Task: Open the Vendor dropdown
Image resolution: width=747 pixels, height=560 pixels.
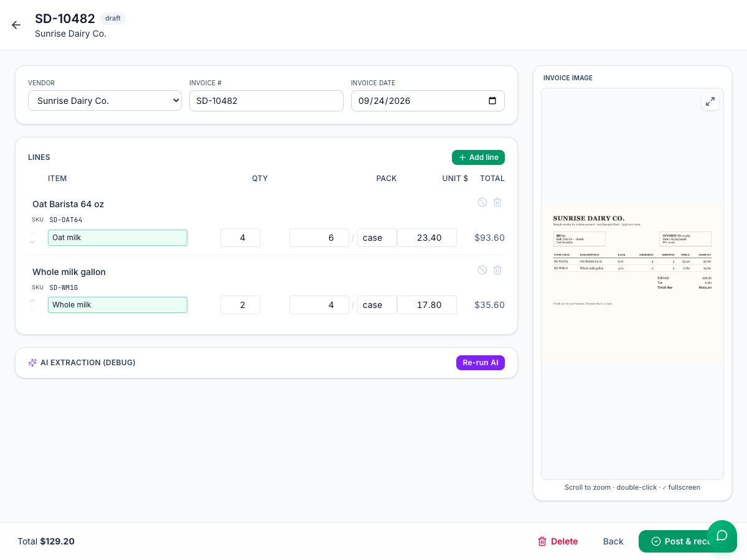Action: pyautogui.click(x=105, y=101)
